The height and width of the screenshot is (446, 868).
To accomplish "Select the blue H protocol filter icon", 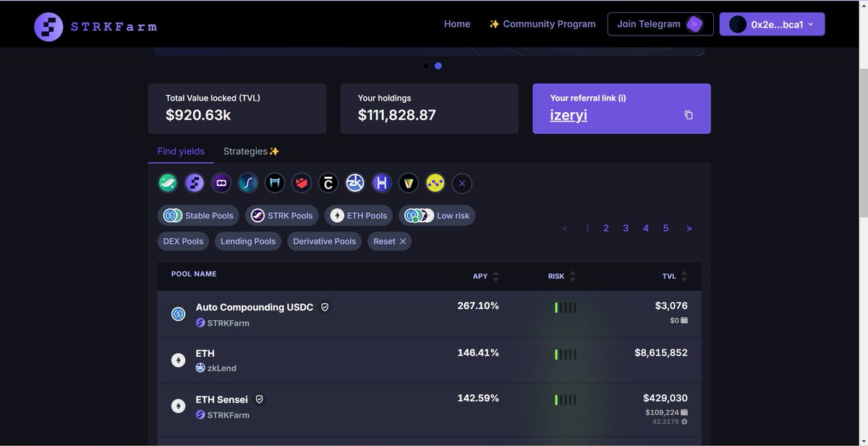I will click(381, 183).
